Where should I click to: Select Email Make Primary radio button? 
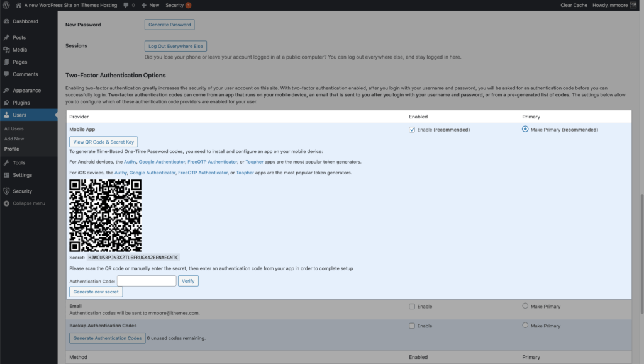coord(525,306)
